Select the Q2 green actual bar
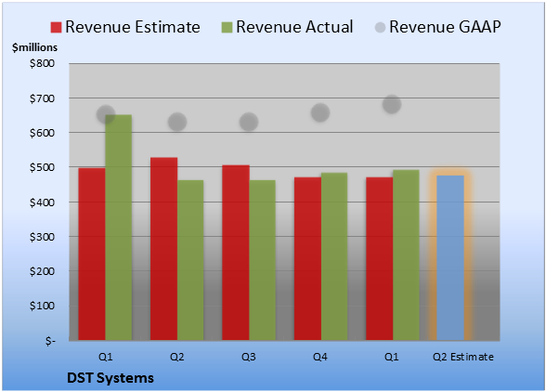This screenshot has width=546, height=392. (190, 260)
